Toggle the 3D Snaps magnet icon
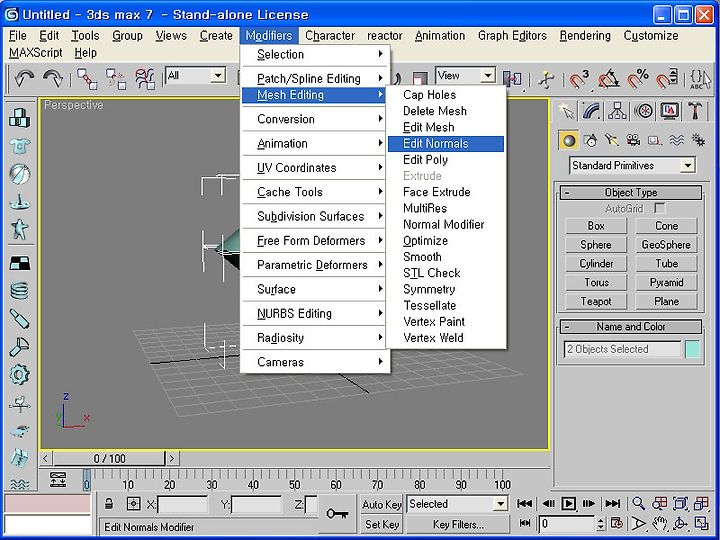The image size is (720, 540). click(579, 79)
